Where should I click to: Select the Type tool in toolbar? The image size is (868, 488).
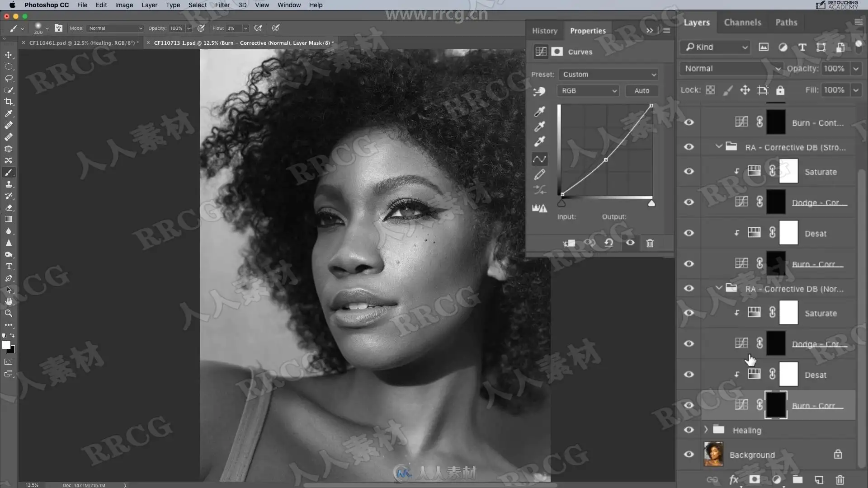pos(9,266)
